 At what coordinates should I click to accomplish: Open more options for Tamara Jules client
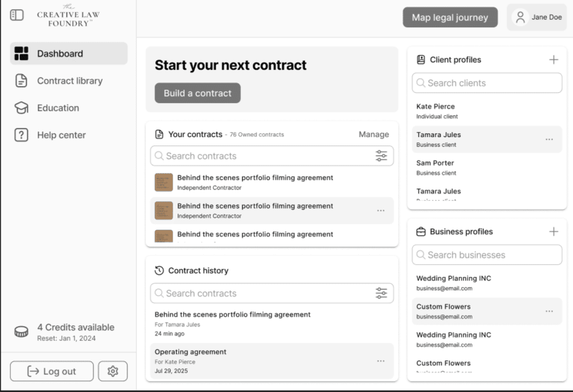coord(549,139)
